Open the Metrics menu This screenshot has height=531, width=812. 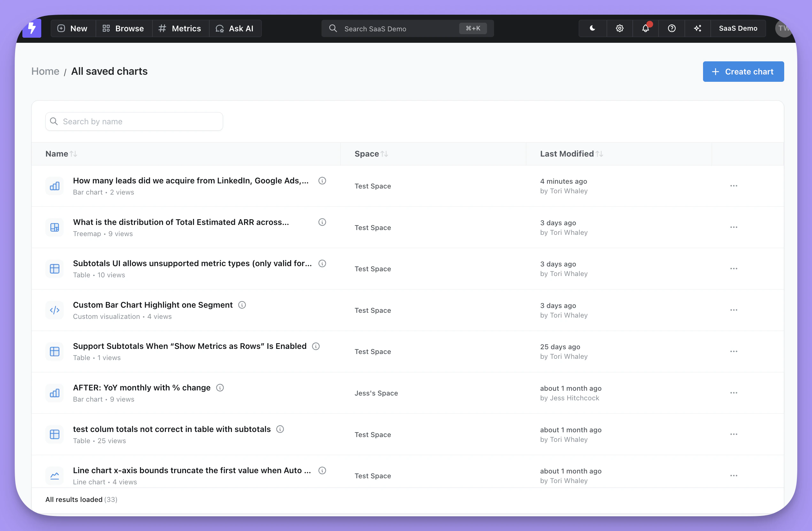[x=180, y=28]
